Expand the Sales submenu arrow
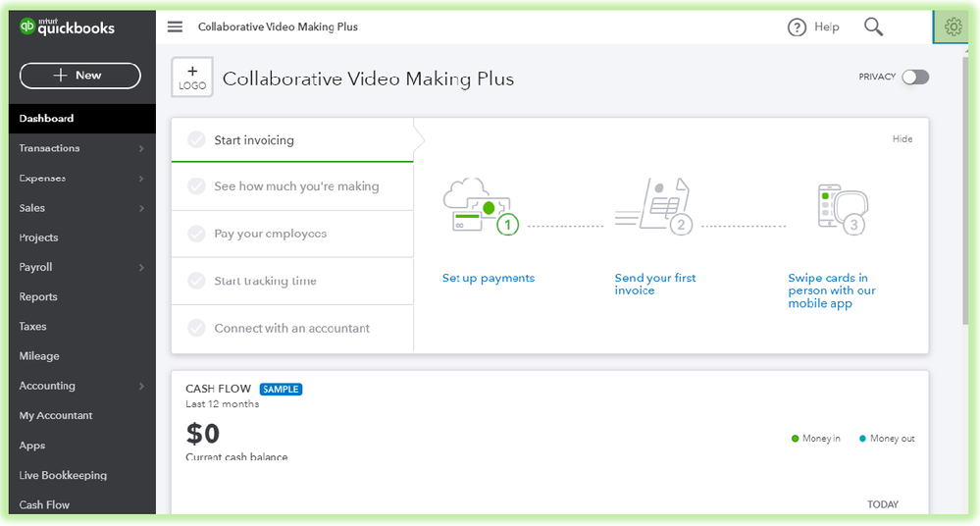 [x=141, y=208]
